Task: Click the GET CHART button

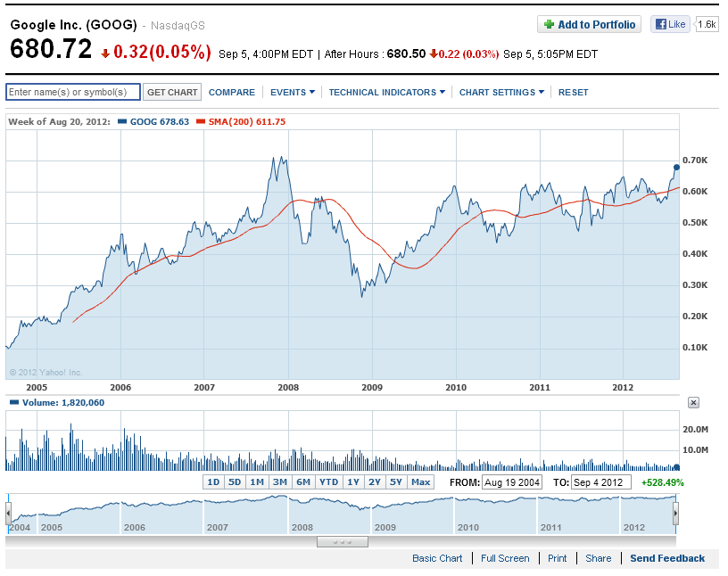Action: [172, 92]
